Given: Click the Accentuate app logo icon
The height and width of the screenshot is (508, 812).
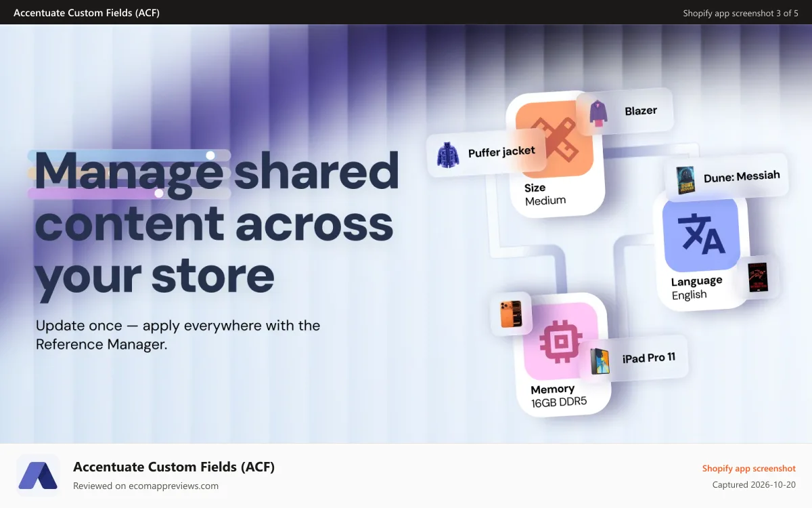Looking at the screenshot, I should coord(39,475).
